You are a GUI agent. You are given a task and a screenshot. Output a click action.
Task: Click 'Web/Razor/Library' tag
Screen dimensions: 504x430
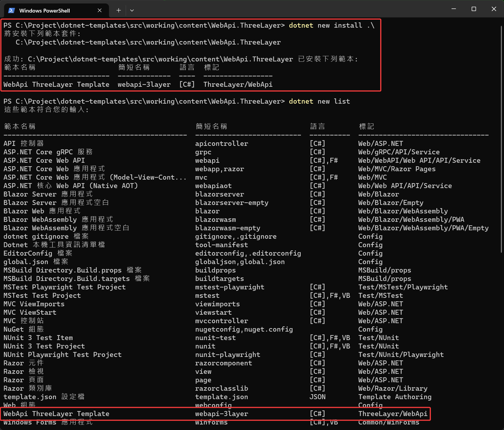coord(393,389)
